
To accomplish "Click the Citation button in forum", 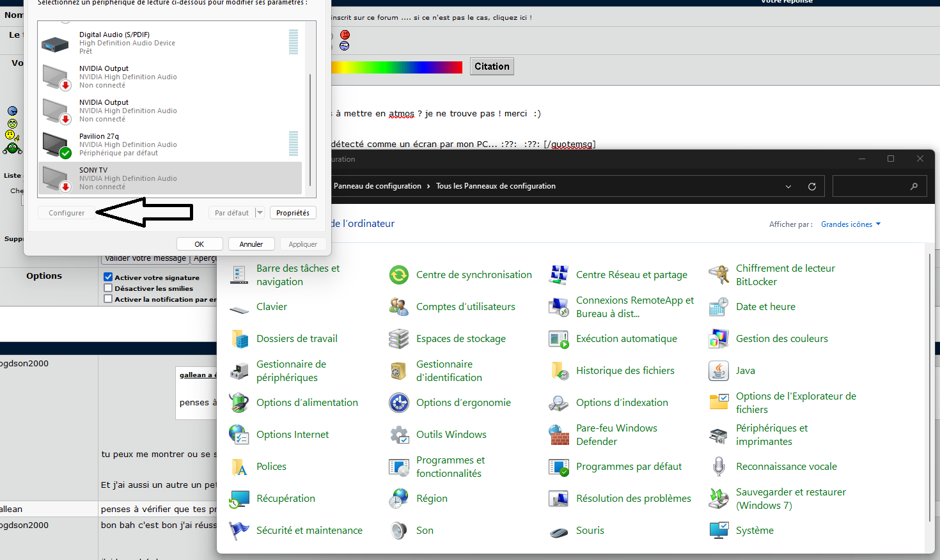I will tap(492, 66).
